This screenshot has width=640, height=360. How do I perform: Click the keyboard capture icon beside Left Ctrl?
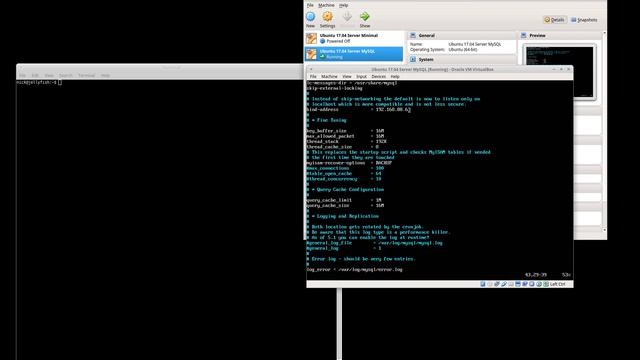pyautogui.click(x=546, y=284)
